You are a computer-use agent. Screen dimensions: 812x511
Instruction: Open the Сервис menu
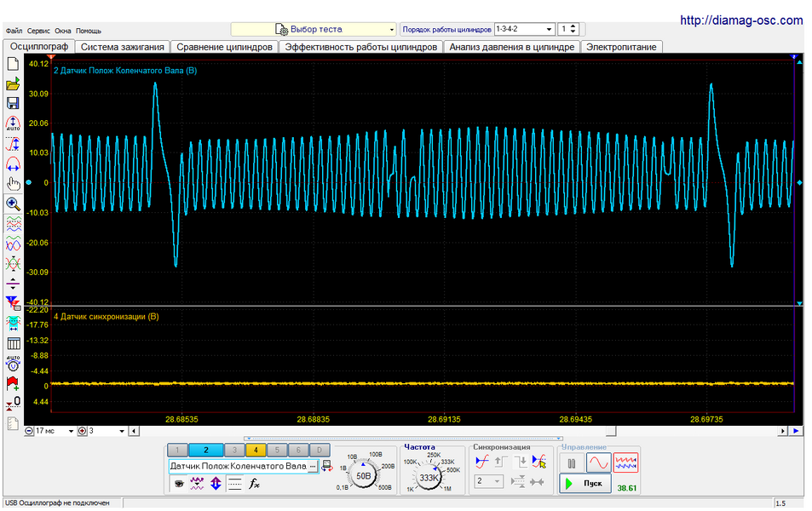point(38,31)
